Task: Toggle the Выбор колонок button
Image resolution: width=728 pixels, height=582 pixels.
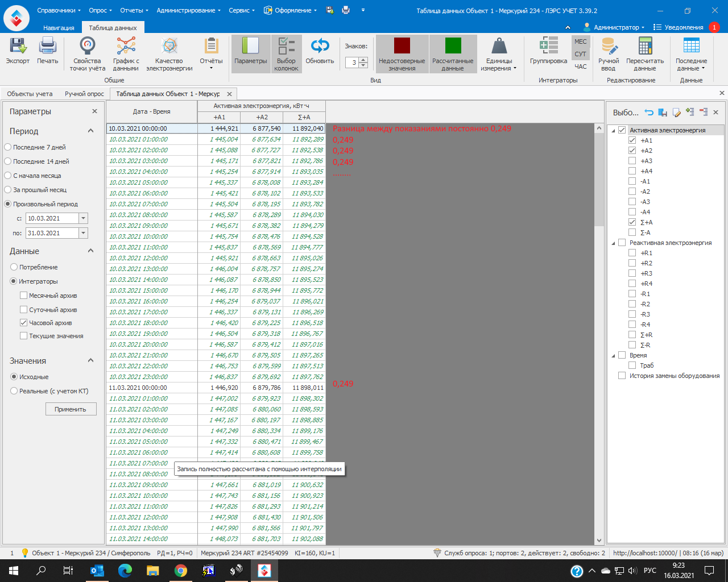Action: [286, 53]
